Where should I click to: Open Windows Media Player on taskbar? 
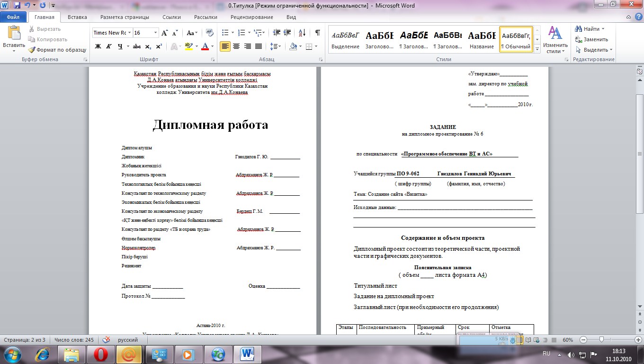[x=188, y=354]
